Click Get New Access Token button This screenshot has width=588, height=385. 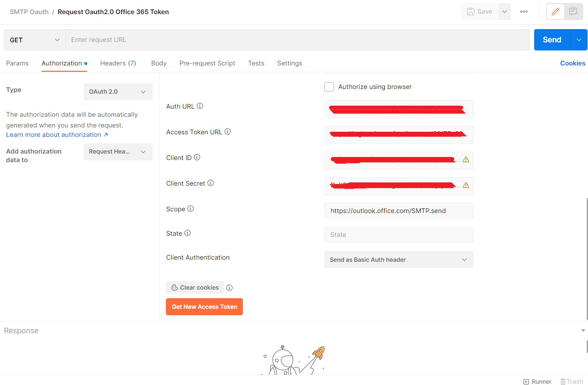pyautogui.click(x=204, y=307)
